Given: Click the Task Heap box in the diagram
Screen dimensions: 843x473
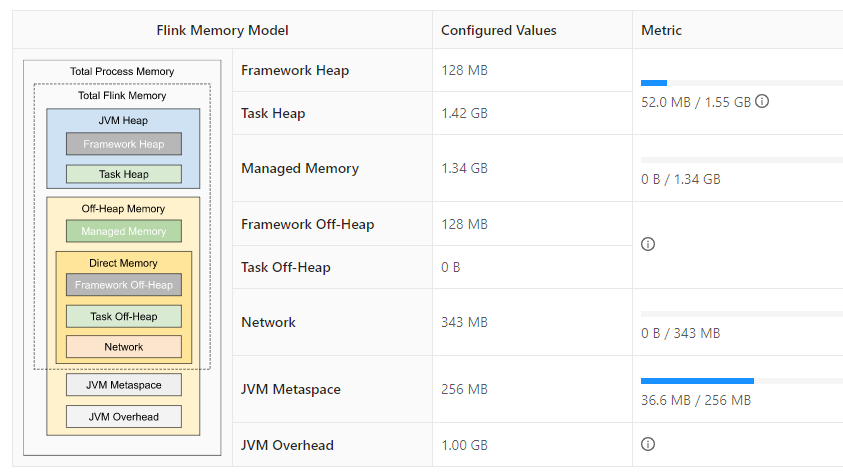Looking at the screenshot, I should point(124,174).
